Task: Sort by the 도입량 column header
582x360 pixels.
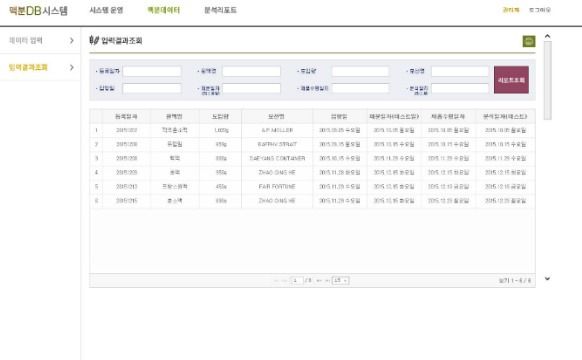Action: [220, 117]
